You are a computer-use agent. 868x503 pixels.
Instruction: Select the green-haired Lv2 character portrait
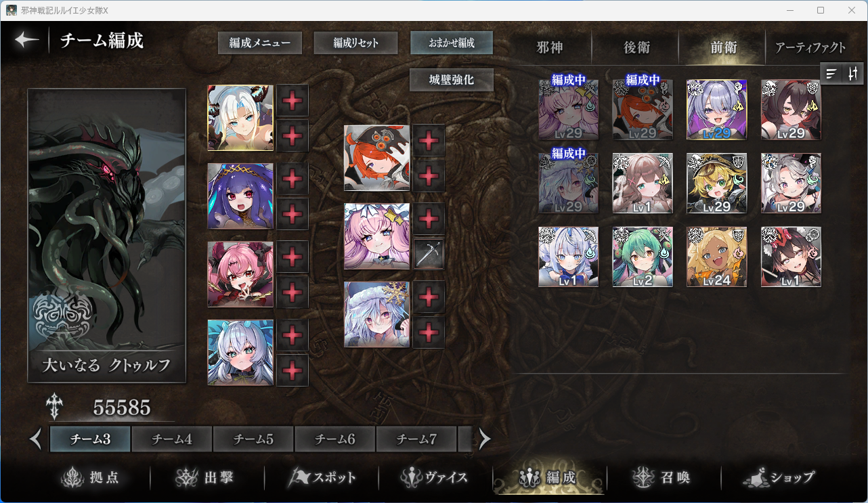[x=643, y=257]
